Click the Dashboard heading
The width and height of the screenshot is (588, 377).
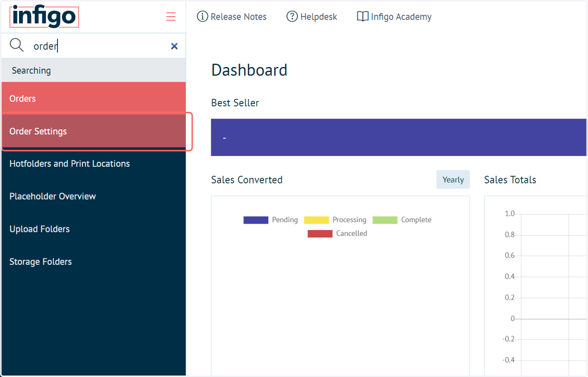(x=249, y=70)
